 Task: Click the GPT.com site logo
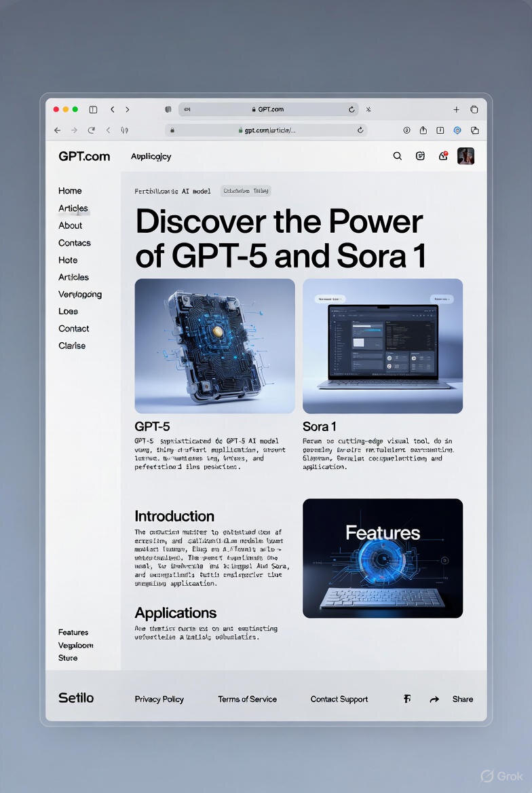coord(84,156)
